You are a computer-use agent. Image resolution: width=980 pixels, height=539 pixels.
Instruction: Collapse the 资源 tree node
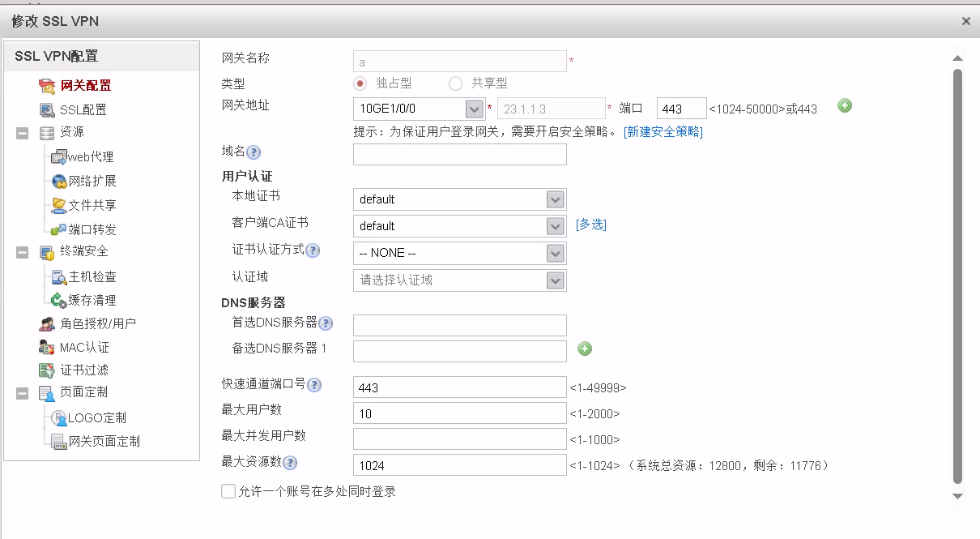(x=23, y=133)
